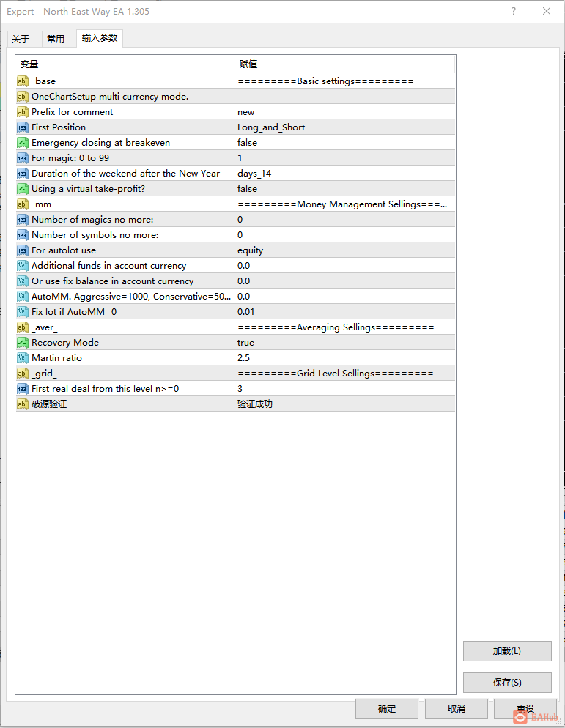Select the Grid Level Sellings value cell

tap(344, 374)
